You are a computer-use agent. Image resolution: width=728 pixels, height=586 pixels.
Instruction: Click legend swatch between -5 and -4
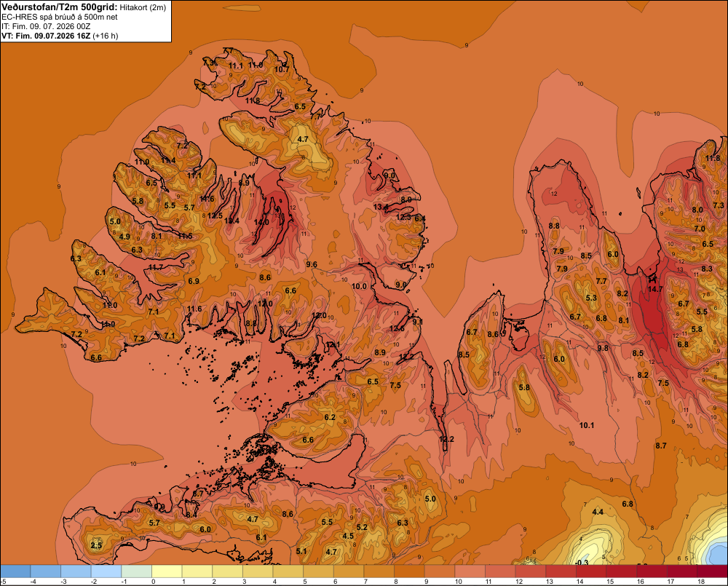point(15,571)
